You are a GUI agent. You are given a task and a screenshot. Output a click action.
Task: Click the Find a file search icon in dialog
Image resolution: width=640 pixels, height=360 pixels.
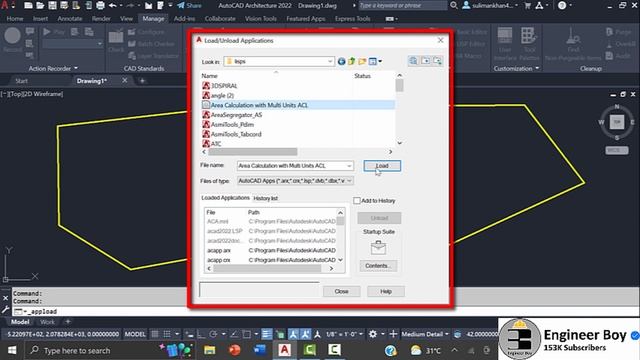pos(413,61)
